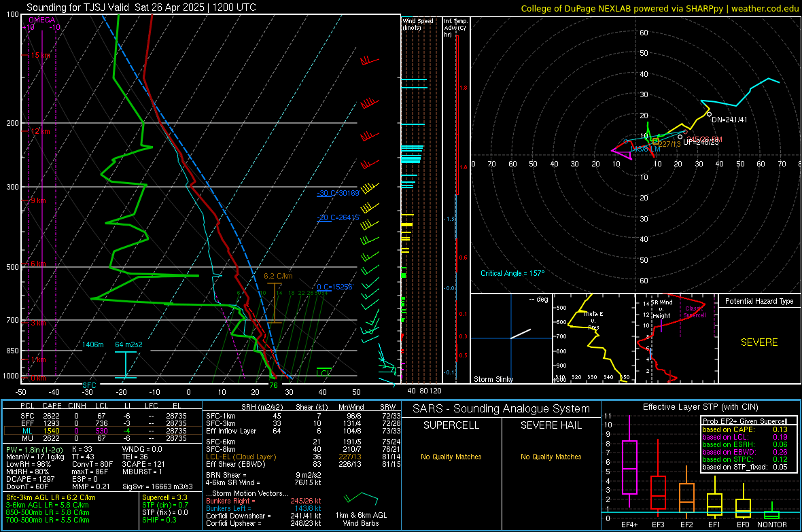Click the Bunkers Left storm motion line

264,508
